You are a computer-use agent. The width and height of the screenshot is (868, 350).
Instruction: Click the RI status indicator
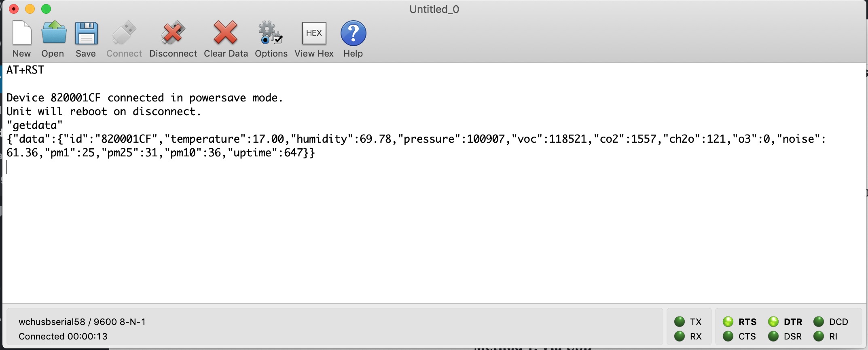click(819, 336)
